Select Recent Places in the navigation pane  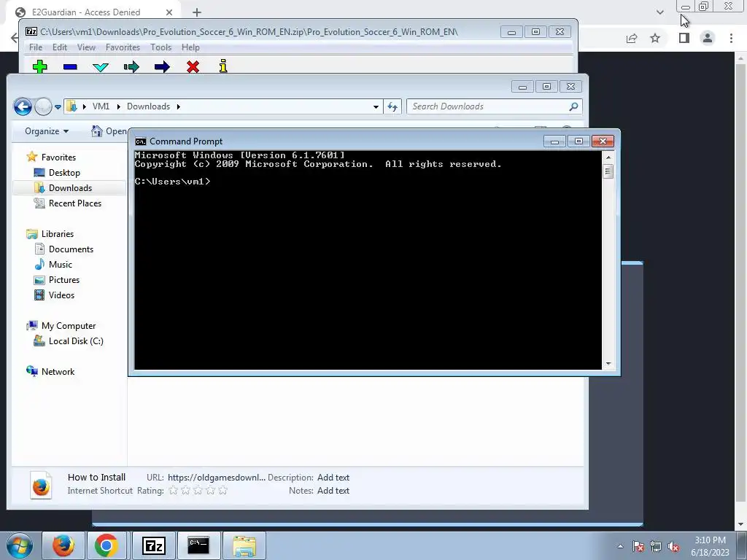coord(75,203)
